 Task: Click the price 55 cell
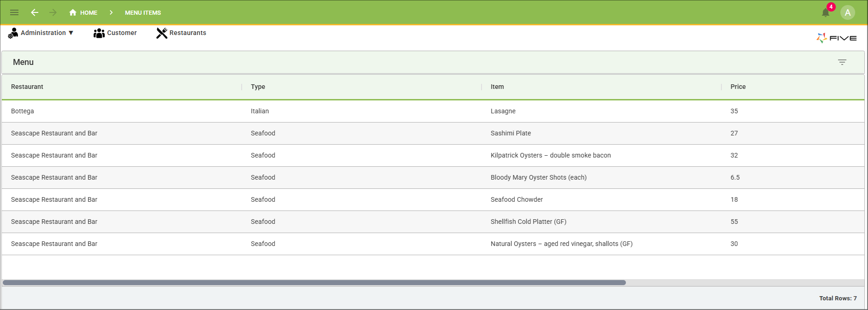point(734,222)
